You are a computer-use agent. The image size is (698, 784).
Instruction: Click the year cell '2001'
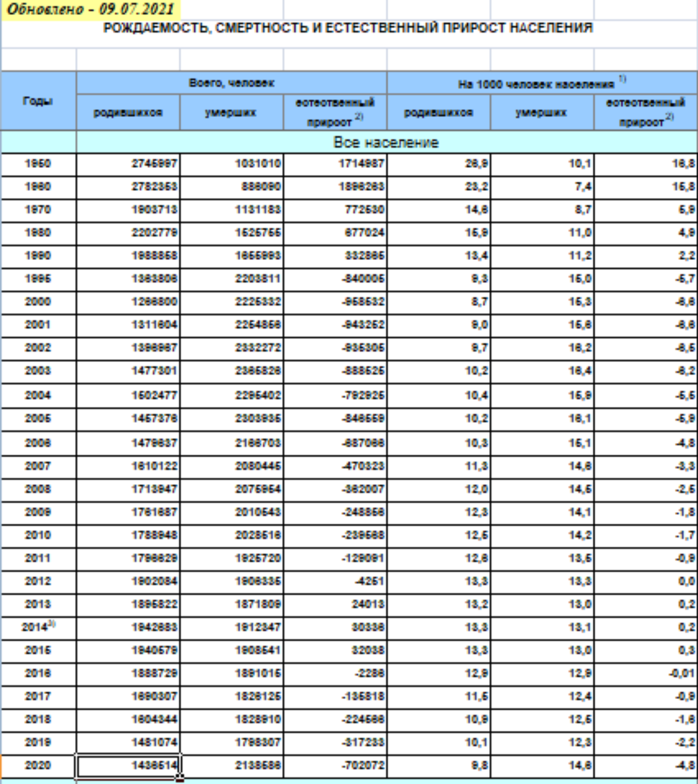pos(38,325)
